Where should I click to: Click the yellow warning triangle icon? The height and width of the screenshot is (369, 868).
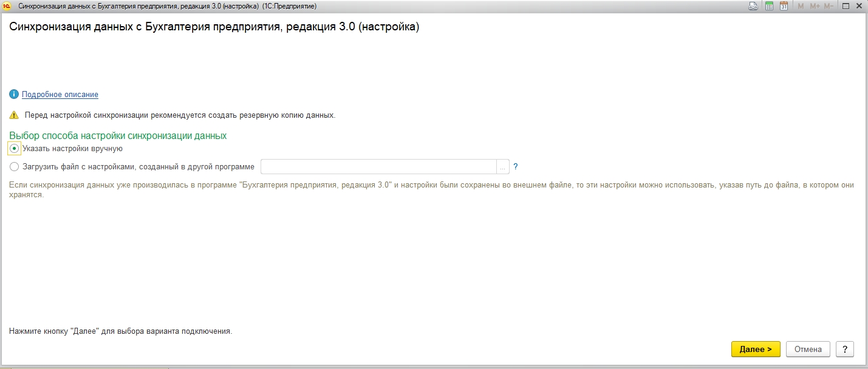point(14,115)
